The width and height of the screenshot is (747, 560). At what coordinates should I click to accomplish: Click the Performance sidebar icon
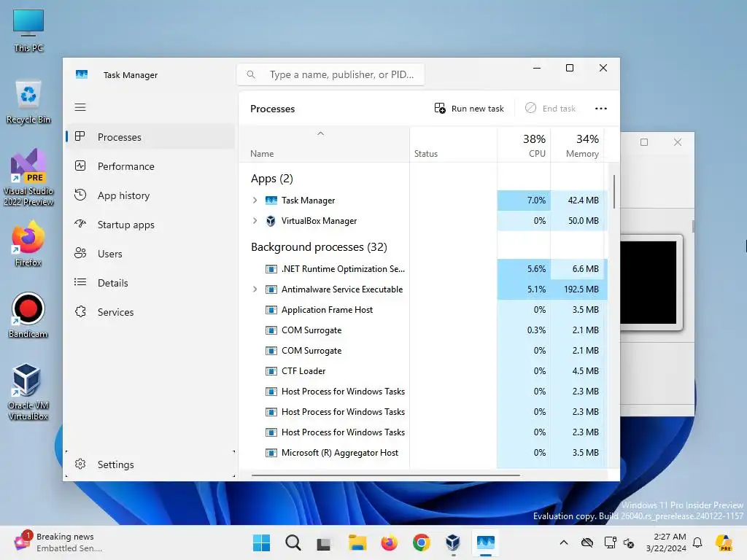80,166
